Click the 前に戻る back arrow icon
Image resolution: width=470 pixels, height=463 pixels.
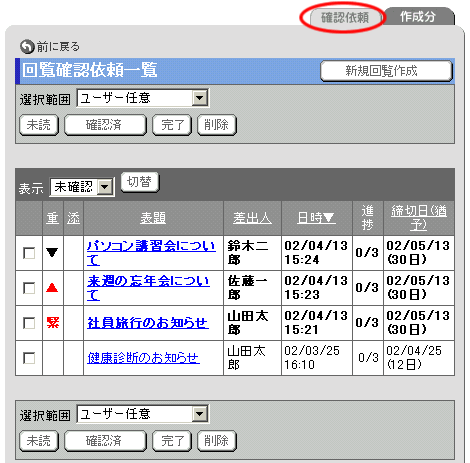[27, 47]
